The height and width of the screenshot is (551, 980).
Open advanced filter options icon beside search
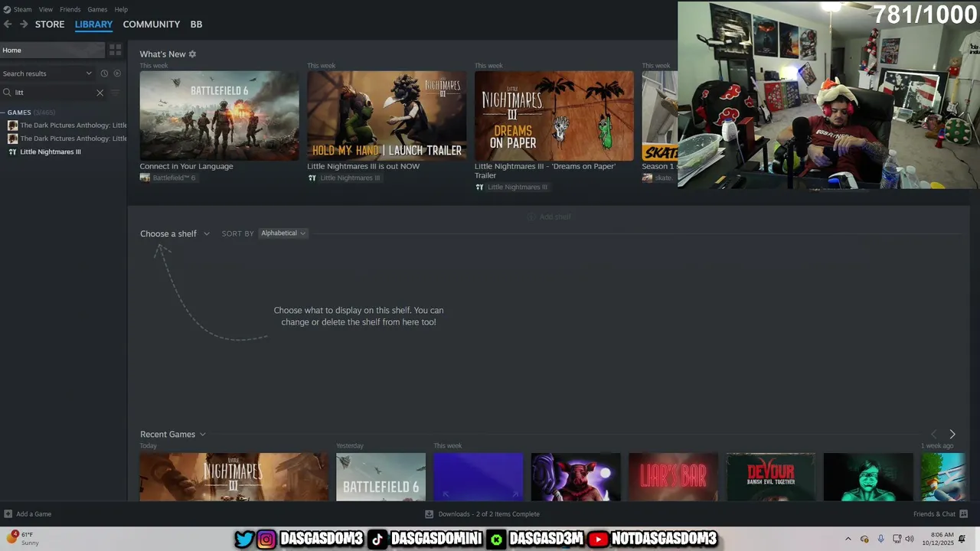click(x=116, y=93)
